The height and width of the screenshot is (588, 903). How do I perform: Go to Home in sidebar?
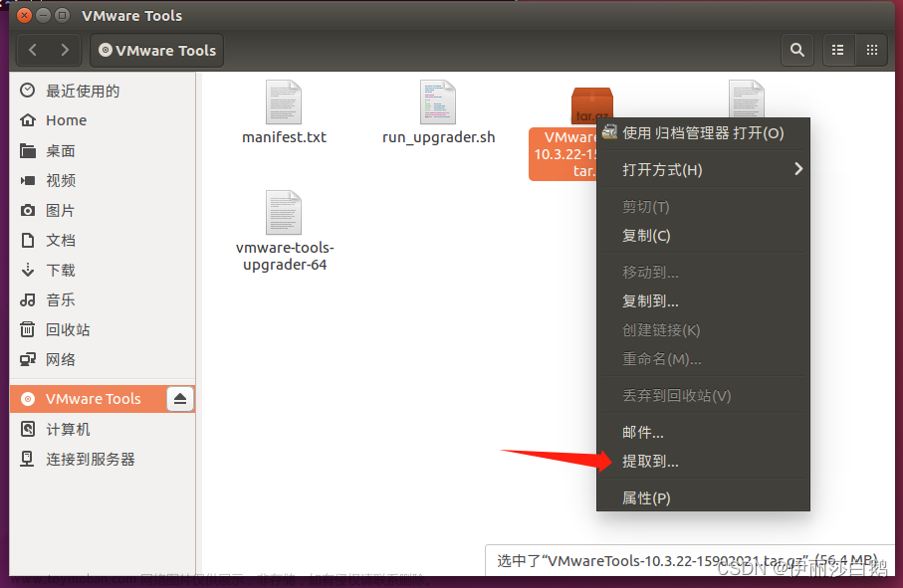click(x=103, y=120)
